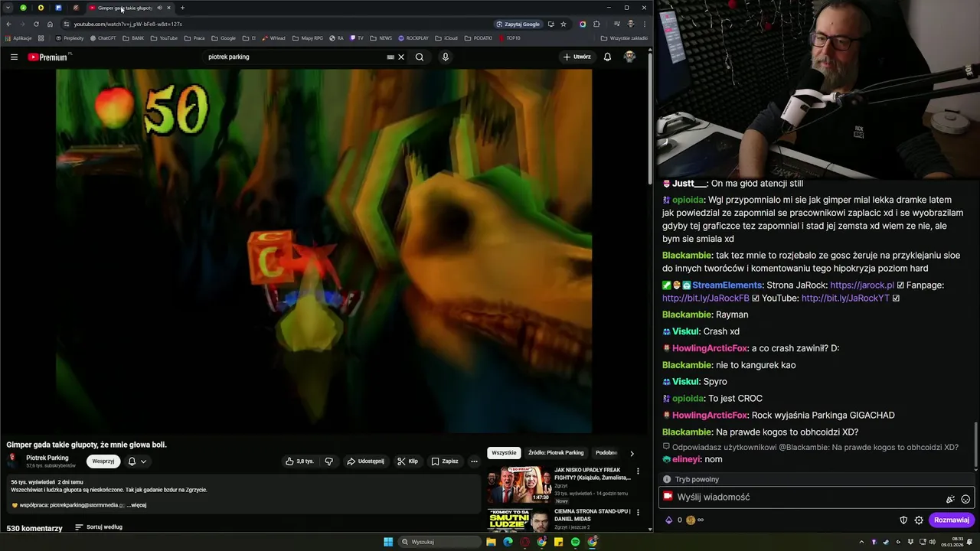This screenshot has width=980, height=551.
Task: Open the YouTube guide hamburger menu
Action: tap(14, 57)
